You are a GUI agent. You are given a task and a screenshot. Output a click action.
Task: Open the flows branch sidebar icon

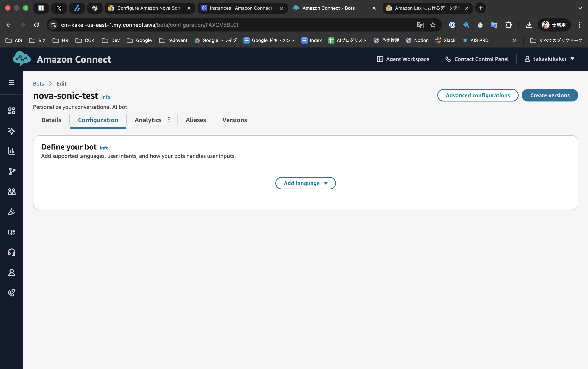(11, 171)
